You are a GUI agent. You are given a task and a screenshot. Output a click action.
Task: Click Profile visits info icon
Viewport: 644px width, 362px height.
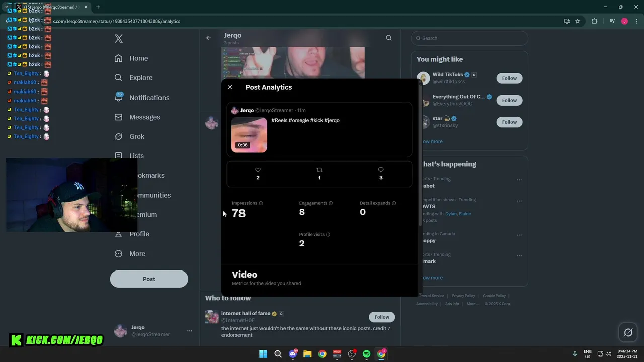(328, 235)
